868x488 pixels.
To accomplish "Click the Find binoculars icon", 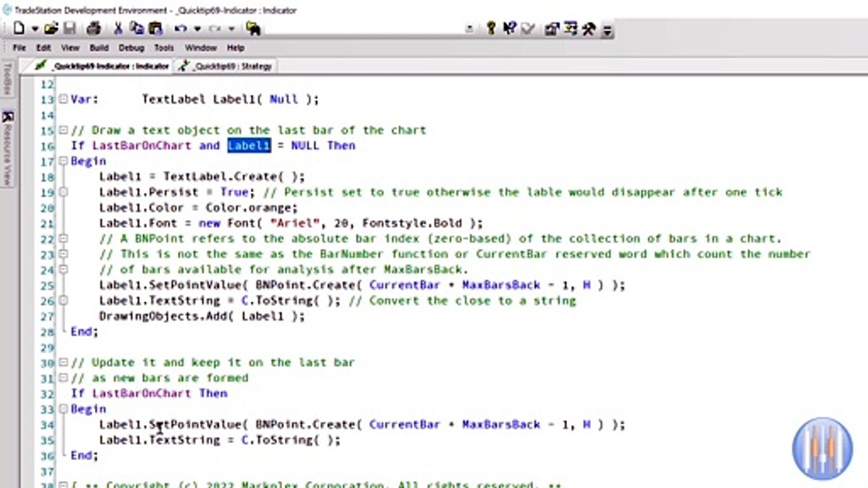I will [253, 28].
